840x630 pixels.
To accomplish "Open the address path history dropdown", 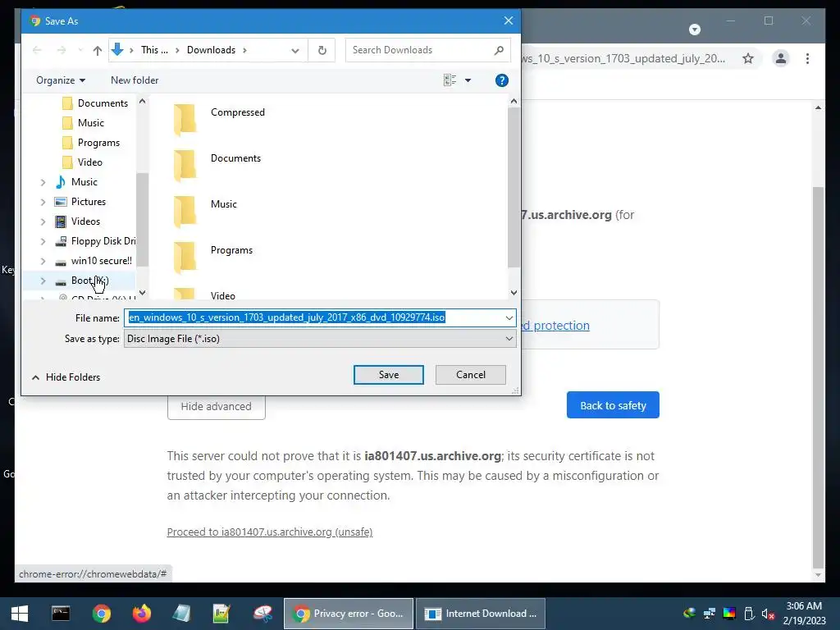I will click(294, 50).
